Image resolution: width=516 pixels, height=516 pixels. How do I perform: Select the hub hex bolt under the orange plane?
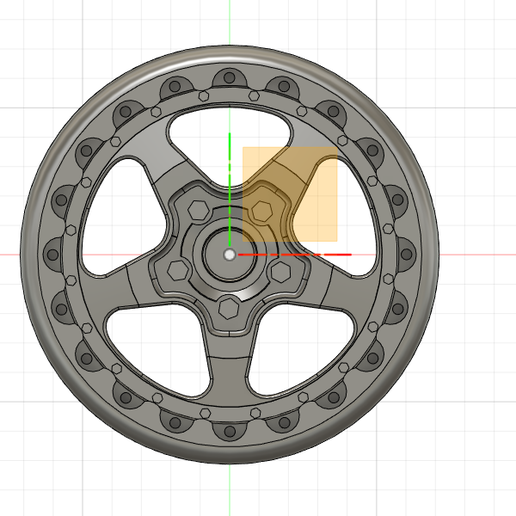262,211
